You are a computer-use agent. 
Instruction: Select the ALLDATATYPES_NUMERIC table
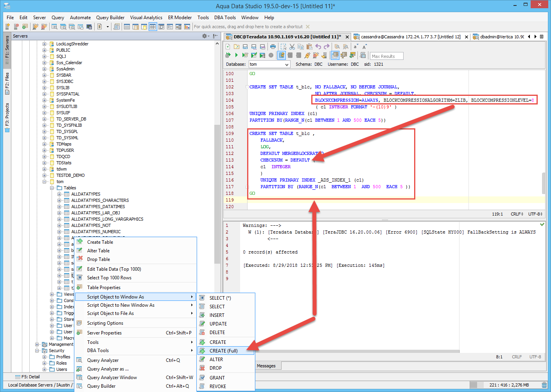(96, 232)
